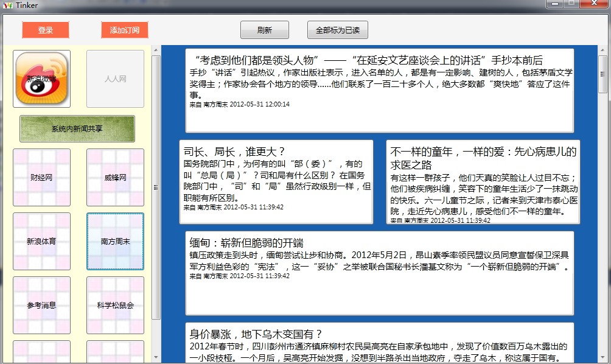611x364 pixels.
Task: Select the 参考消息 feed tile
Action: (42, 305)
